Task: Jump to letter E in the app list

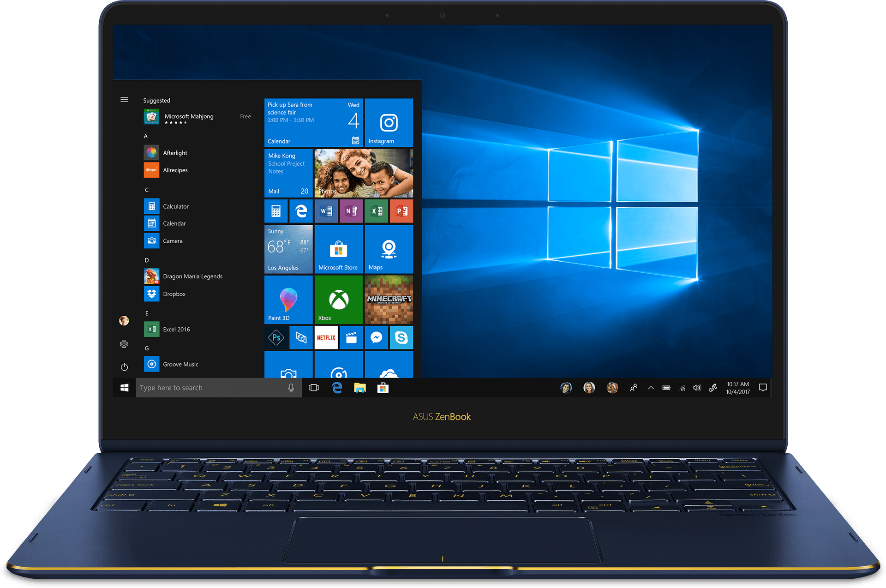Action: point(147,313)
